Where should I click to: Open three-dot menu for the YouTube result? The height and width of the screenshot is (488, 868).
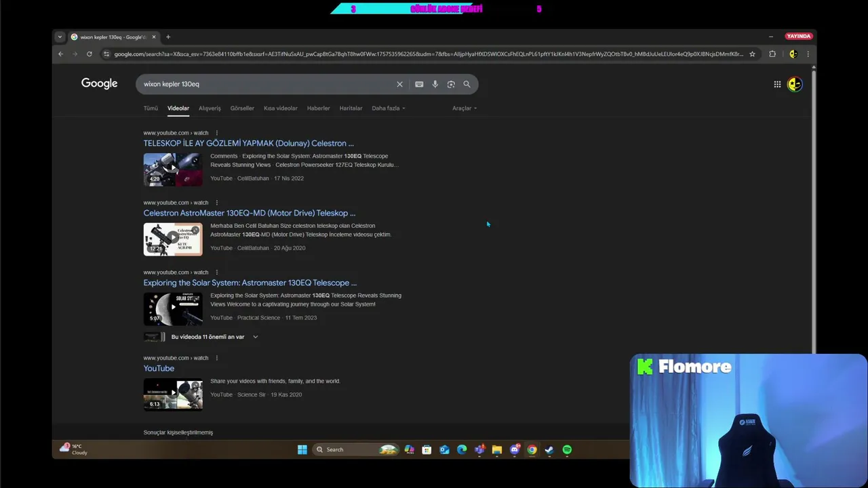217,358
